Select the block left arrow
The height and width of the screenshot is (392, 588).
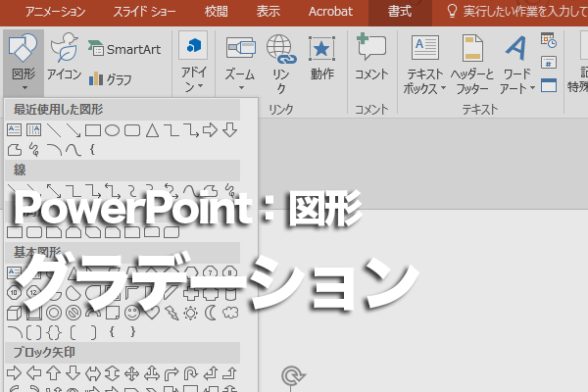click(x=34, y=373)
